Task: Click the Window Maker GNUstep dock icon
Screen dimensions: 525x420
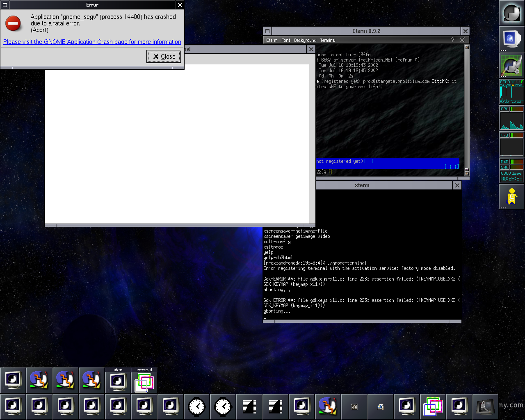Action: pos(511,13)
